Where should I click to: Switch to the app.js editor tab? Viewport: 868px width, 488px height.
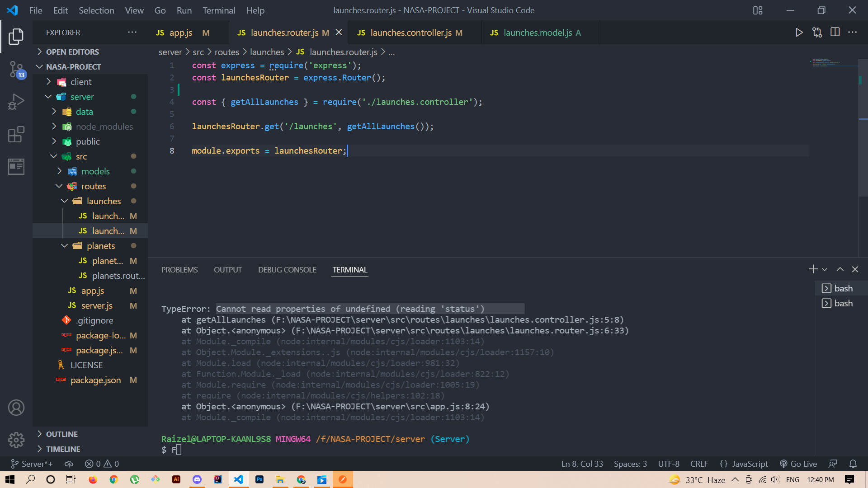click(x=188, y=33)
